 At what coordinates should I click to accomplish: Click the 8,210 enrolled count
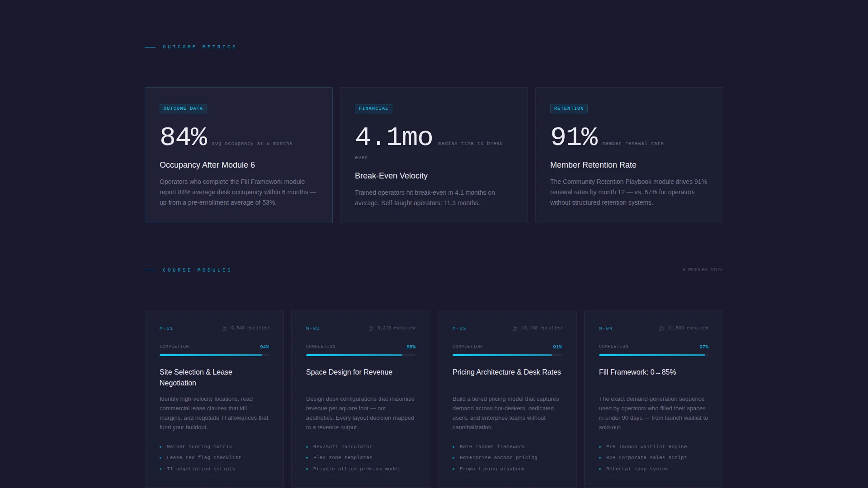click(x=396, y=328)
